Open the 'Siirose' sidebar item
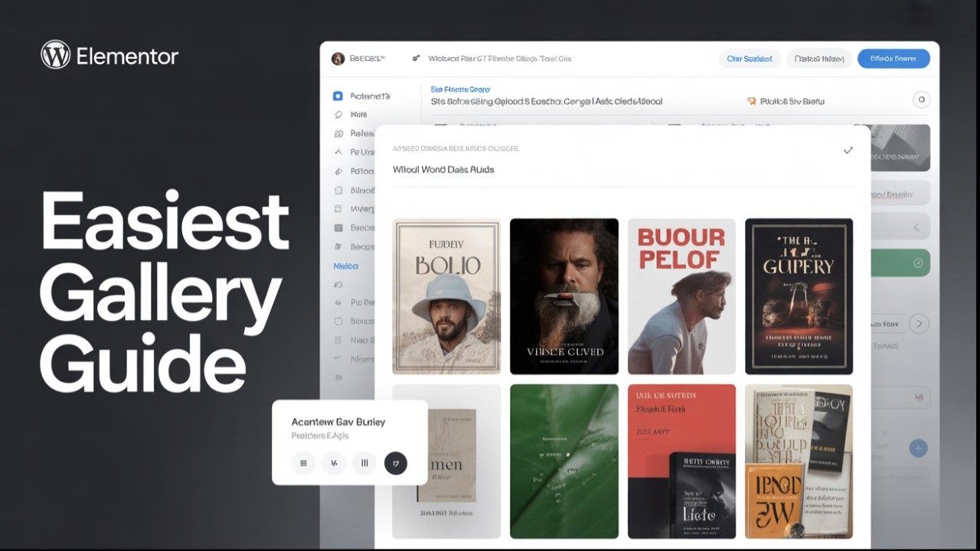Screen dimensions: 980x551 pos(362,321)
